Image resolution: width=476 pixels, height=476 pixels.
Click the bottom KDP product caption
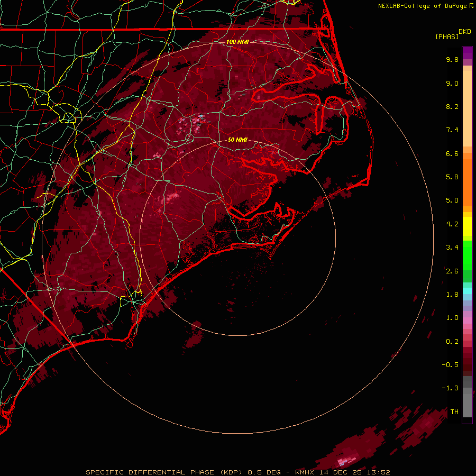[237, 472]
